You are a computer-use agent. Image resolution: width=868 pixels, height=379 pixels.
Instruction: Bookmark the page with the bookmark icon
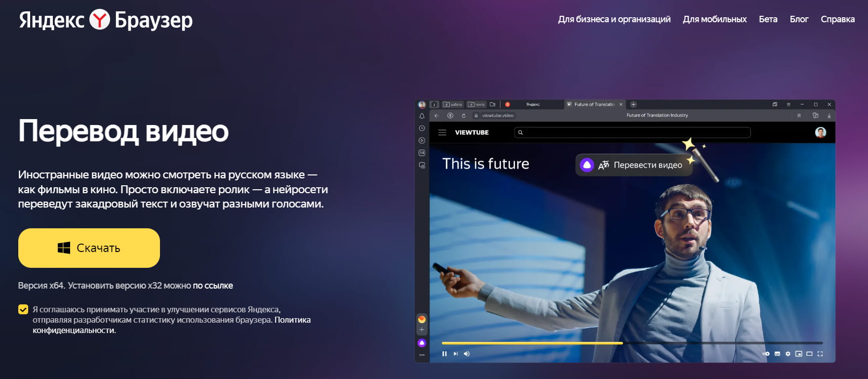pyautogui.click(x=799, y=116)
